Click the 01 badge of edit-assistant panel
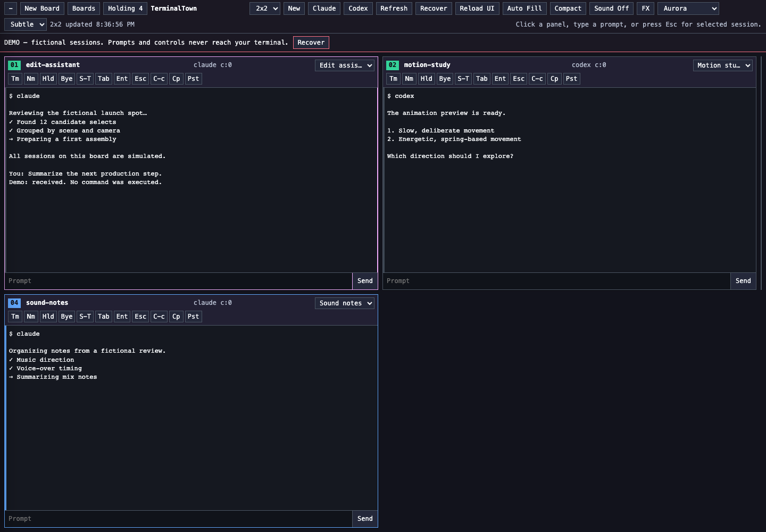Image resolution: width=766 pixels, height=532 pixels. [14, 65]
